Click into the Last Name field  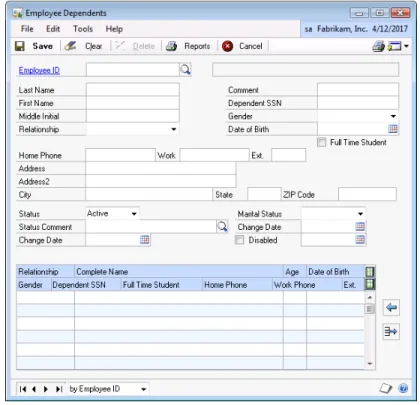click(133, 90)
